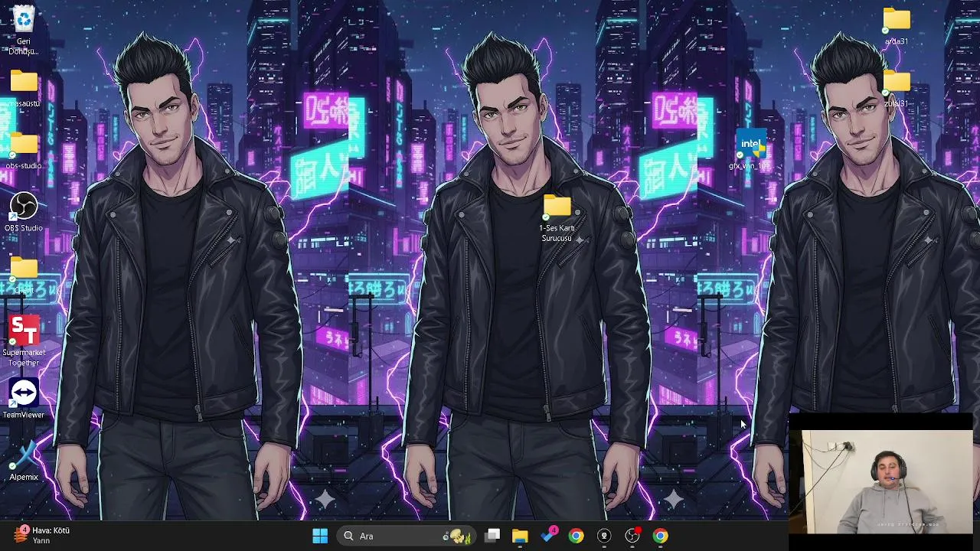Open OBS from the taskbar
The image size is (980, 551).
click(632, 536)
